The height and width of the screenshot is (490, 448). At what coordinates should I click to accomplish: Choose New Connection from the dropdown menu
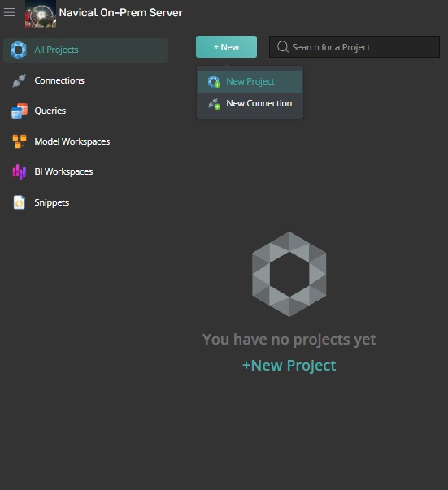point(250,103)
